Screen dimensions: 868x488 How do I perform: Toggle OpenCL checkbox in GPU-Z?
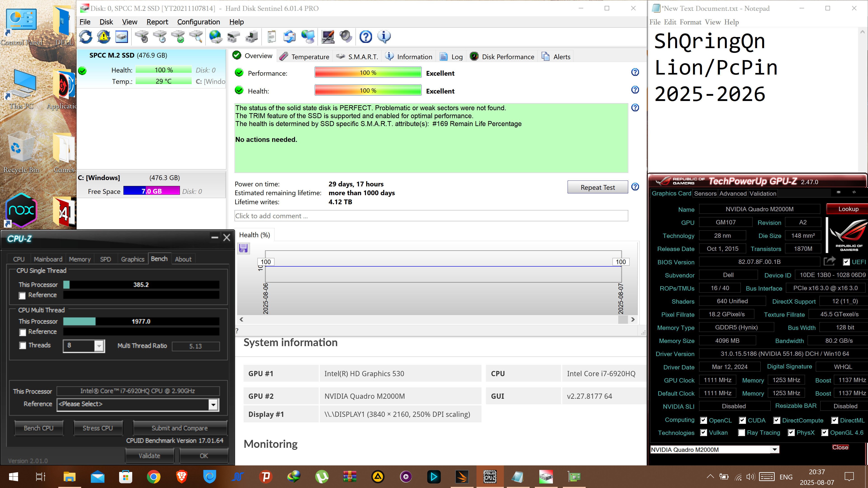pyautogui.click(x=704, y=420)
